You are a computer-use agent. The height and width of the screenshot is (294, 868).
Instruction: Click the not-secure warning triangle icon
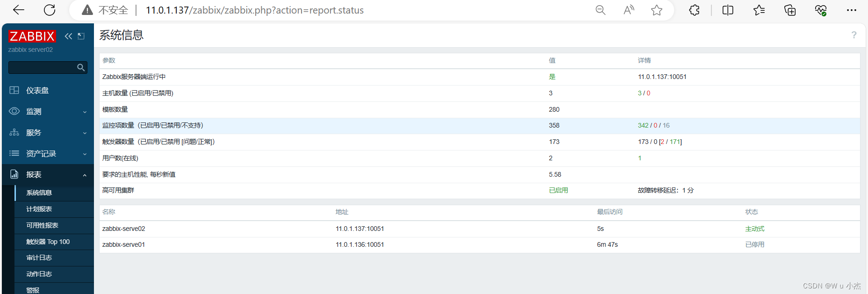click(x=87, y=10)
